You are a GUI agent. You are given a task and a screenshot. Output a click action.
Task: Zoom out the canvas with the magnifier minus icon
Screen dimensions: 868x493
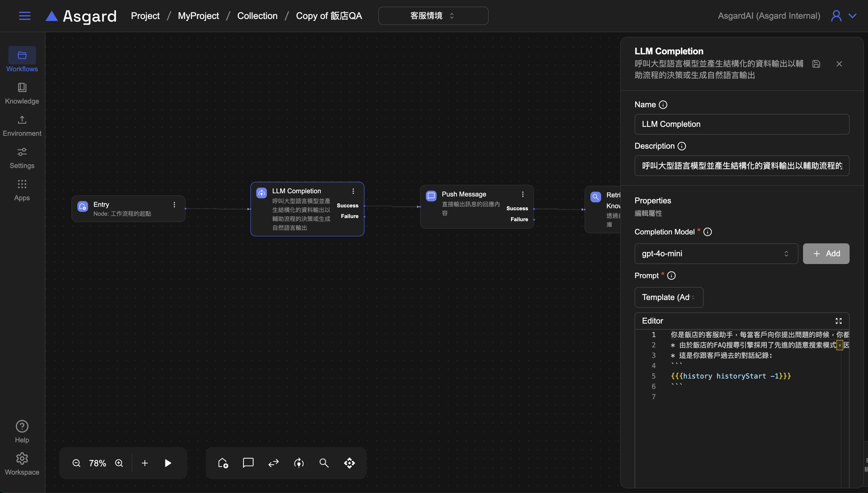[x=76, y=463]
